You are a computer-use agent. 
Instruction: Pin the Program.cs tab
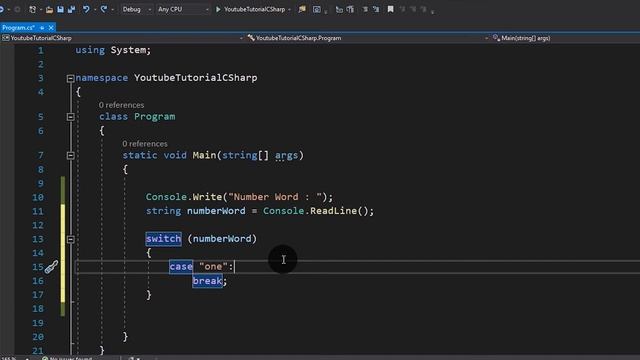click(42, 28)
